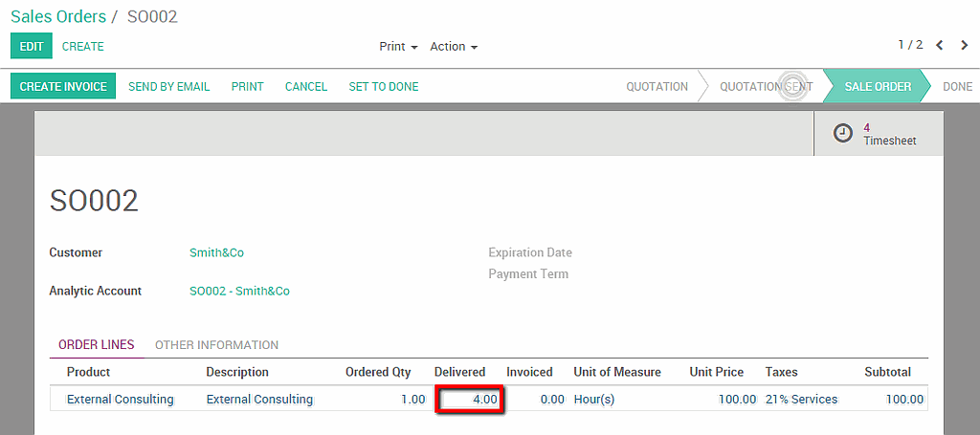Click Send by Email
980x435 pixels.
[168, 86]
